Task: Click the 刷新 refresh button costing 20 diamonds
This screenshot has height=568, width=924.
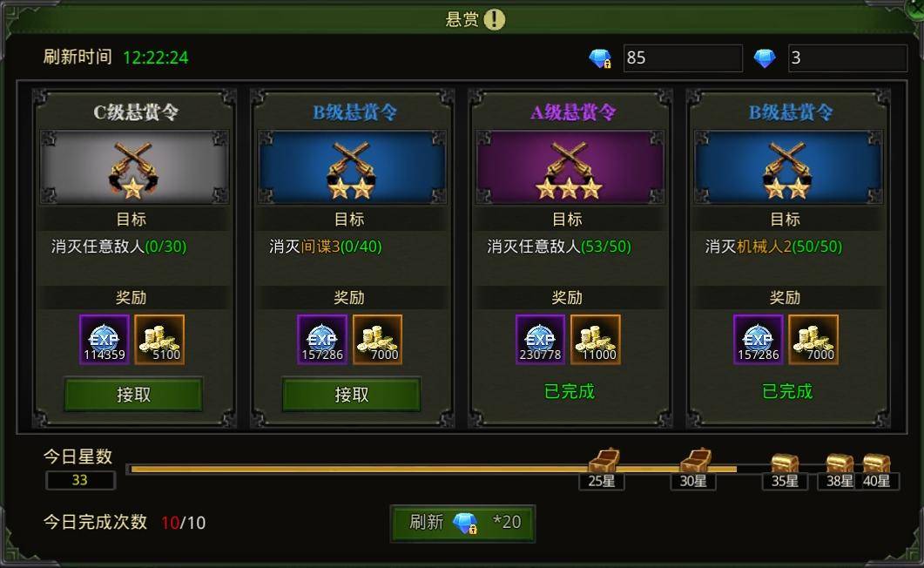Action: (462, 523)
